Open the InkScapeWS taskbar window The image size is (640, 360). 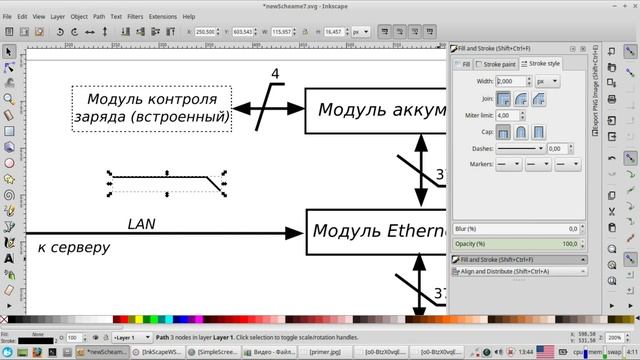pos(157,351)
